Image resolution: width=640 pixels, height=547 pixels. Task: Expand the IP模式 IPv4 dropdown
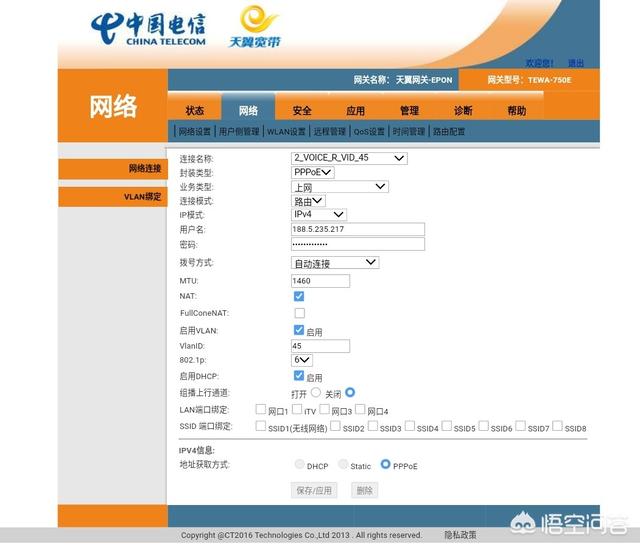(319, 214)
